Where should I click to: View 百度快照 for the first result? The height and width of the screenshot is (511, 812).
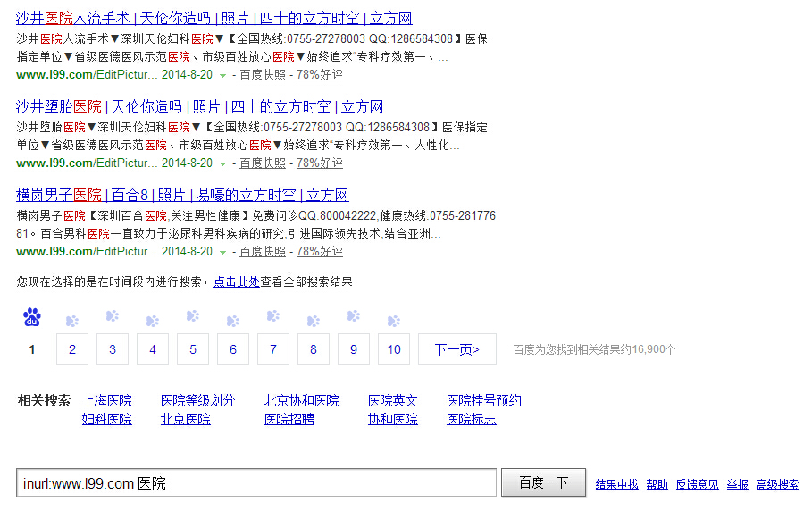[263, 75]
